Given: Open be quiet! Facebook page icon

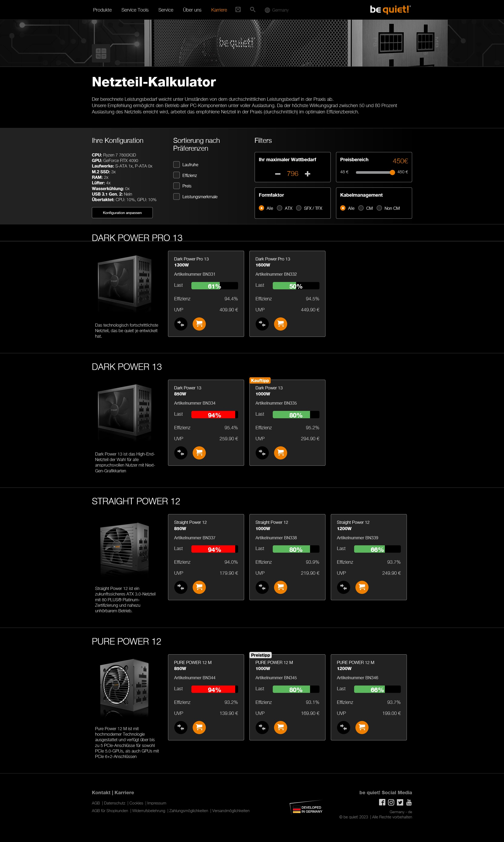Looking at the screenshot, I should (382, 802).
